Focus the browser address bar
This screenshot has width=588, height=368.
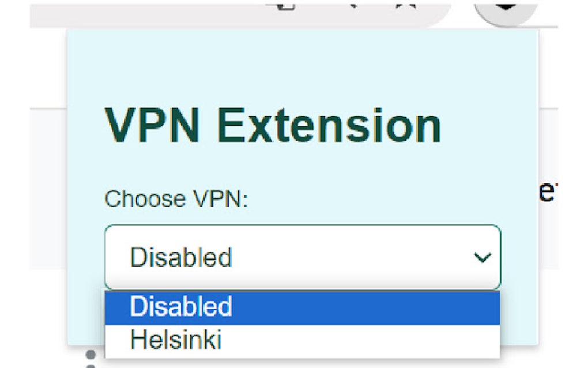click(x=173, y=12)
